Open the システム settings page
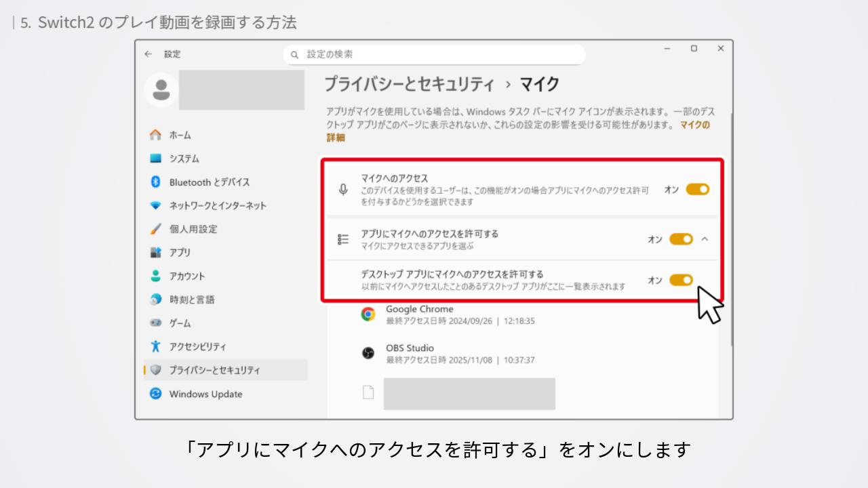868x488 pixels. pos(184,159)
